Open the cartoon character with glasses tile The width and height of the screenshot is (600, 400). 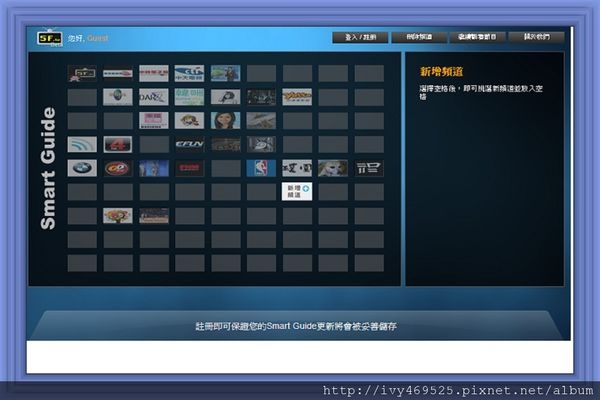[189, 121]
